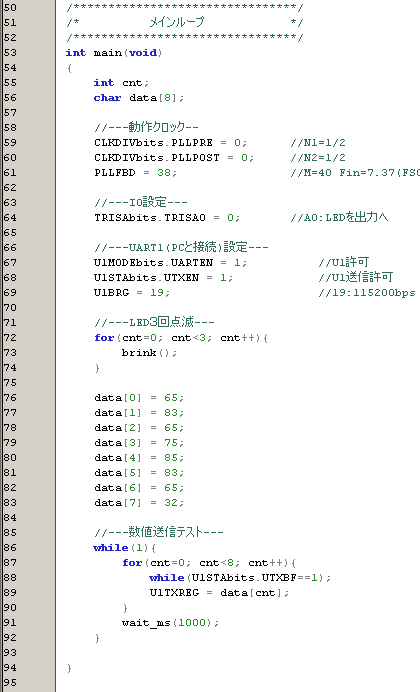Viewport: 420px width, 692px height.
Task: Click the 'while(1){' loop line
Action: coord(124,548)
